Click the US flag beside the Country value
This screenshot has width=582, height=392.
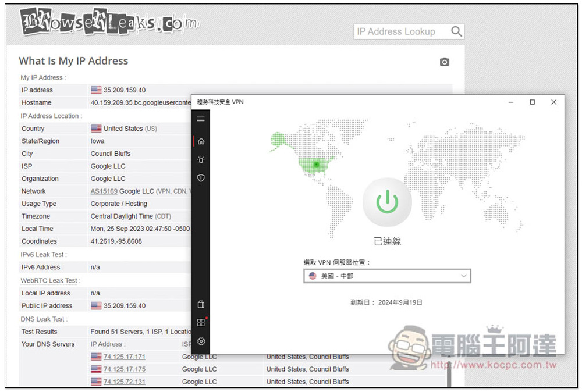[96, 129]
